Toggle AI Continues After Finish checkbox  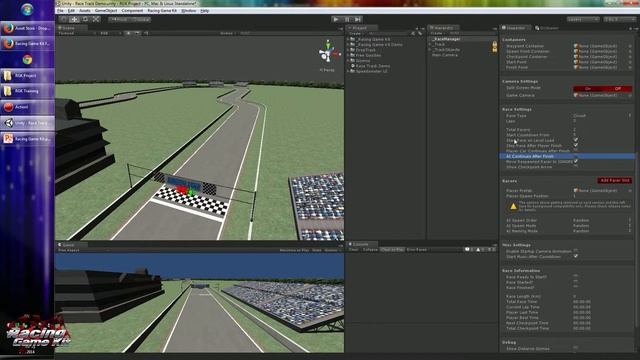coord(576,156)
